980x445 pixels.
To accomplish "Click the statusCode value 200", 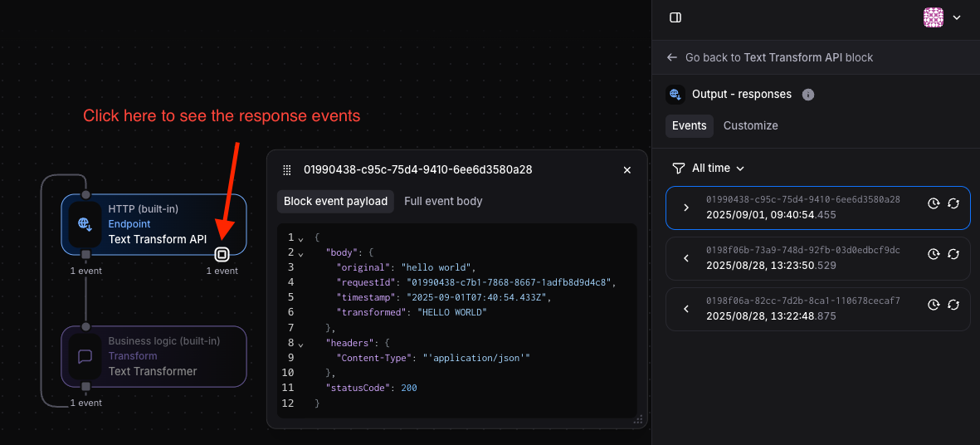I will [x=409, y=388].
